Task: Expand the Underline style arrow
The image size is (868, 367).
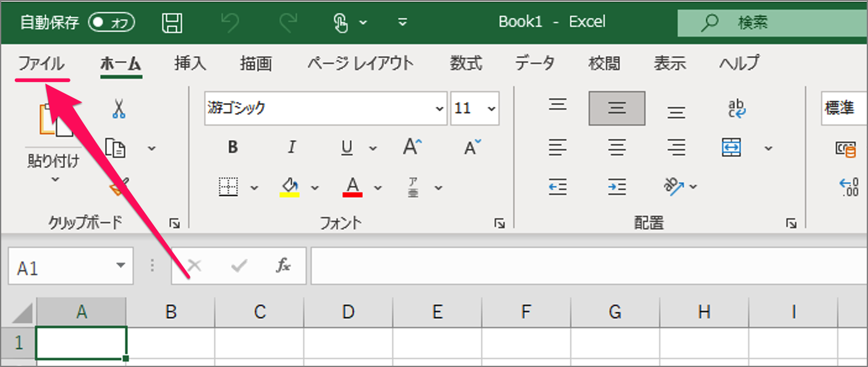Action: point(373,148)
